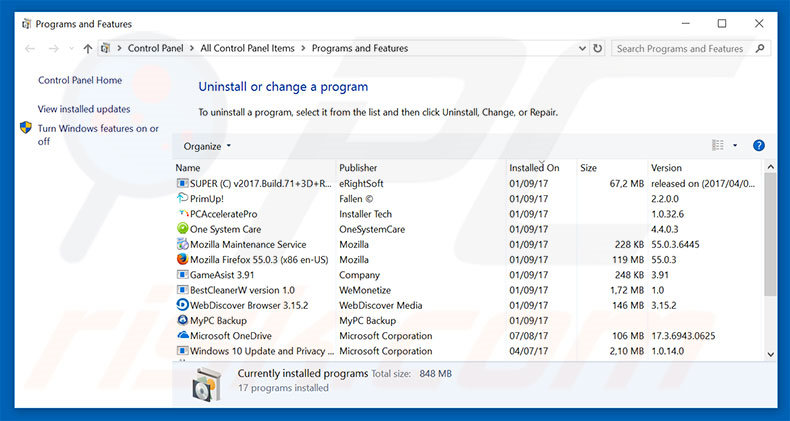790x421 pixels.
Task: Click the list scroll up arrow
Action: coord(770,167)
